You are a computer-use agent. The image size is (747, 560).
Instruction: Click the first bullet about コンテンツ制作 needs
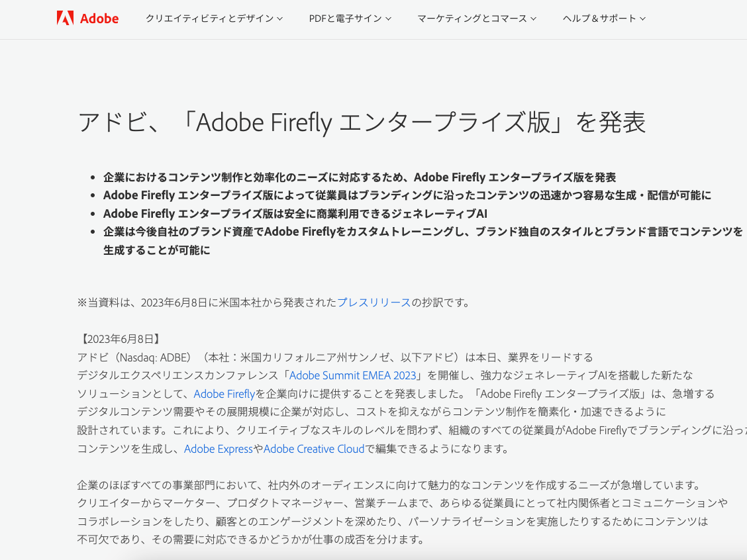(359, 177)
